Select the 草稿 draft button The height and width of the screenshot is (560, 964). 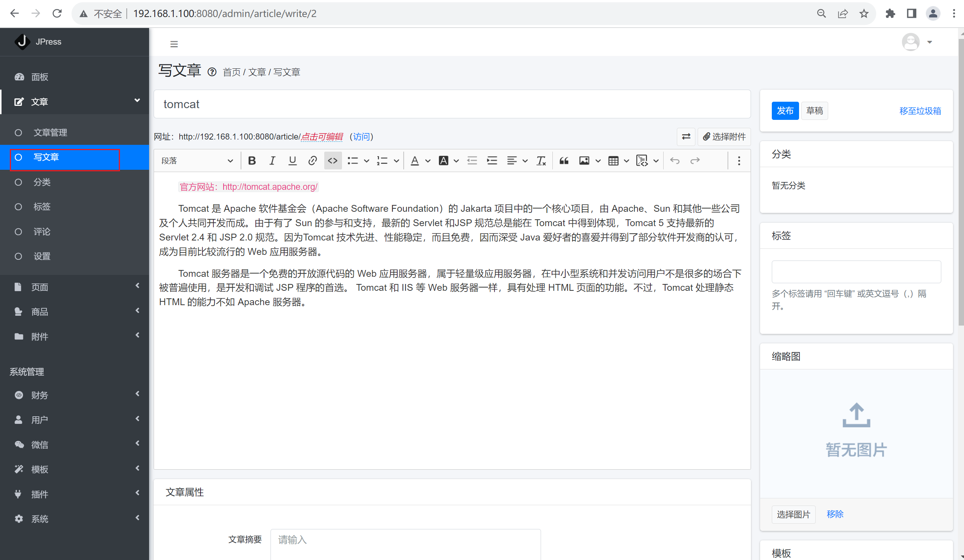[x=815, y=111]
